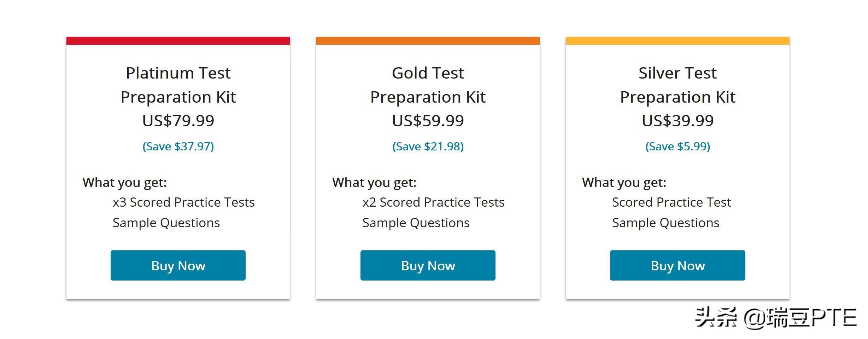Click the Silver Test Preparation Kit title
Image resolution: width=868 pixels, height=339 pixels.
click(x=678, y=85)
